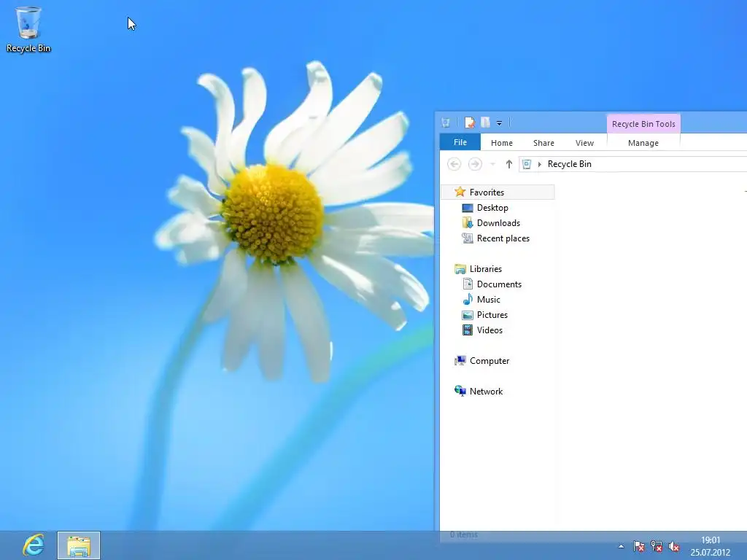Click the muted volume tray icon
This screenshot has height=560, width=747.
click(x=673, y=546)
